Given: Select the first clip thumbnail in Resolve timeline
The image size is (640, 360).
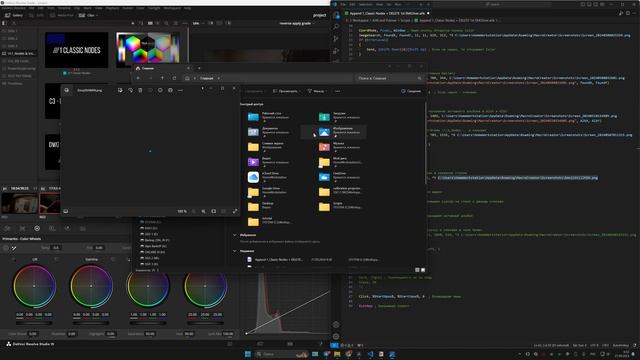Looking at the screenshot, I should [x=19, y=203].
